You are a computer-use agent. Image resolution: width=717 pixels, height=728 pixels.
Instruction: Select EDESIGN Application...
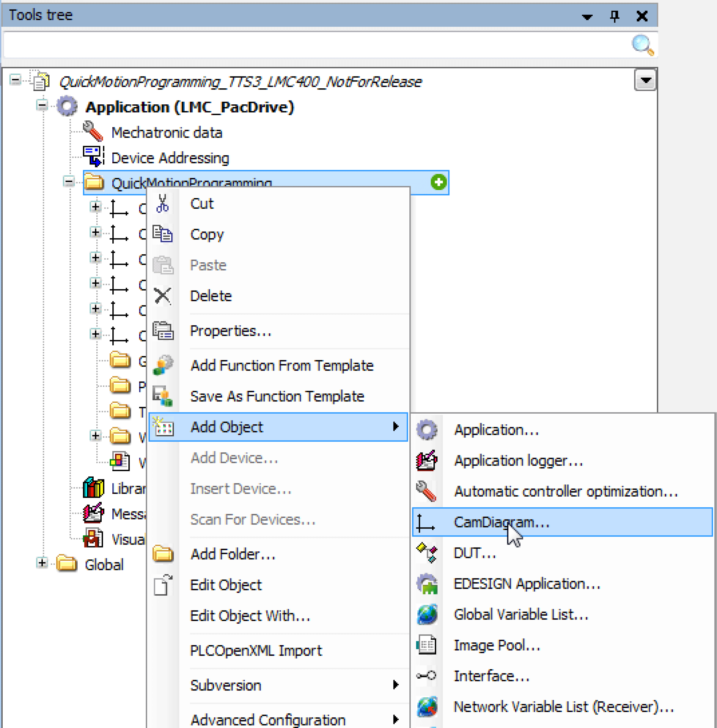coord(563,584)
